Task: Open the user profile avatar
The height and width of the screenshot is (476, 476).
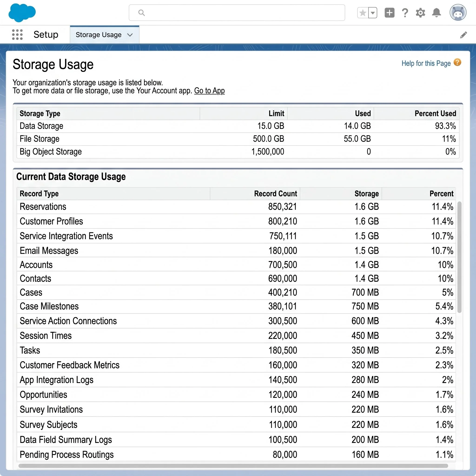Action: (x=458, y=12)
